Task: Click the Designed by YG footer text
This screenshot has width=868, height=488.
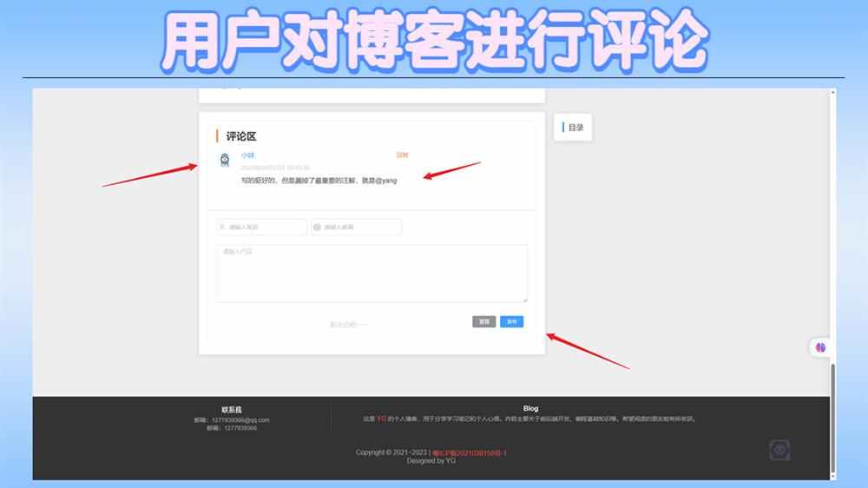Action: pyautogui.click(x=431, y=461)
